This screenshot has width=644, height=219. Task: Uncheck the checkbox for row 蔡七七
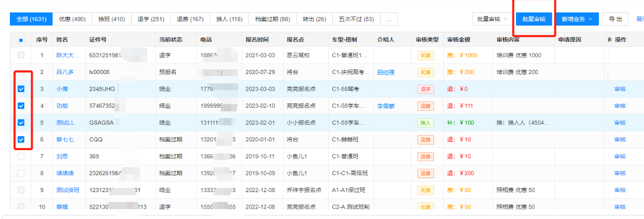tap(21, 139)
